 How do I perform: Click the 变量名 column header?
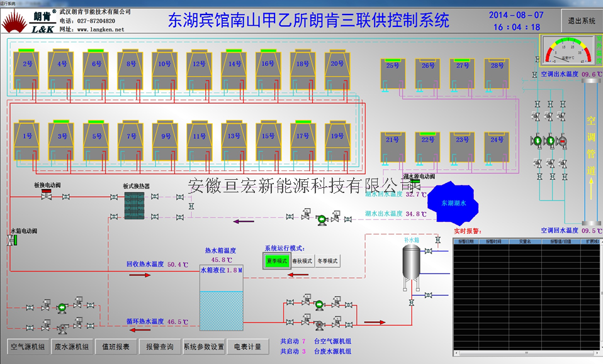(x=525, y=241)
